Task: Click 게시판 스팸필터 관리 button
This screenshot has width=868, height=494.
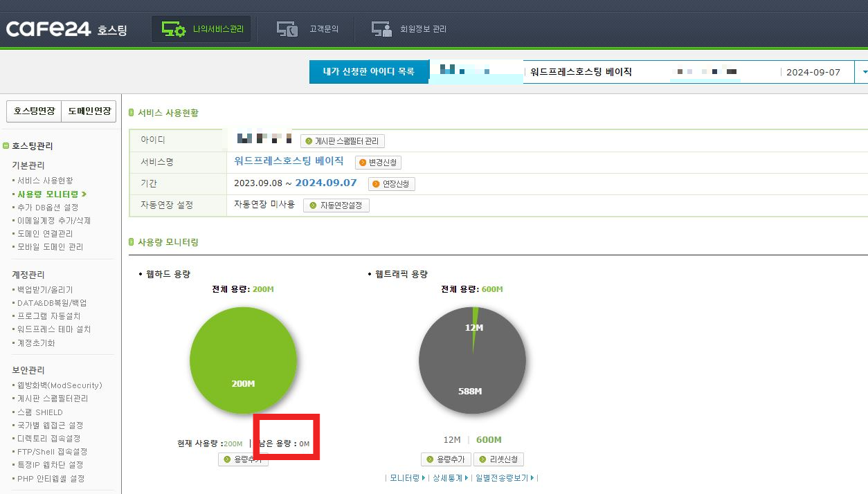Action: pos(343,141)
